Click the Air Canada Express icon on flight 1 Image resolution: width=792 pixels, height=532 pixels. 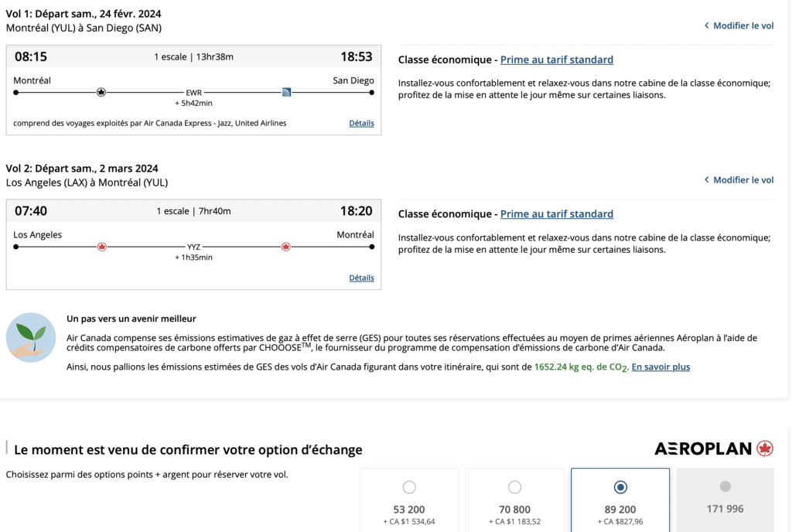pyautogui.click(x=101, y=92)
